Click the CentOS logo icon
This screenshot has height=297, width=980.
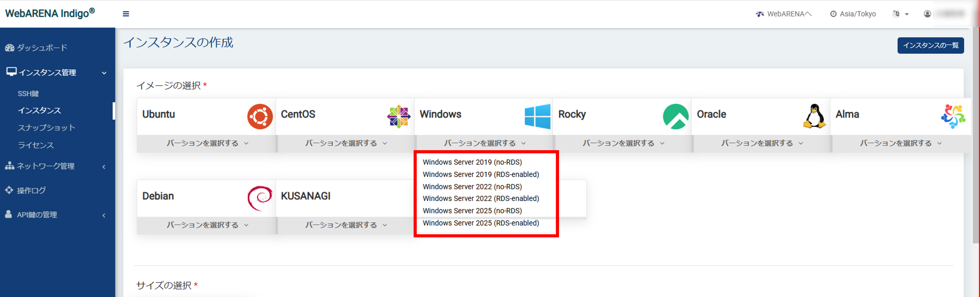pos(398,116)
